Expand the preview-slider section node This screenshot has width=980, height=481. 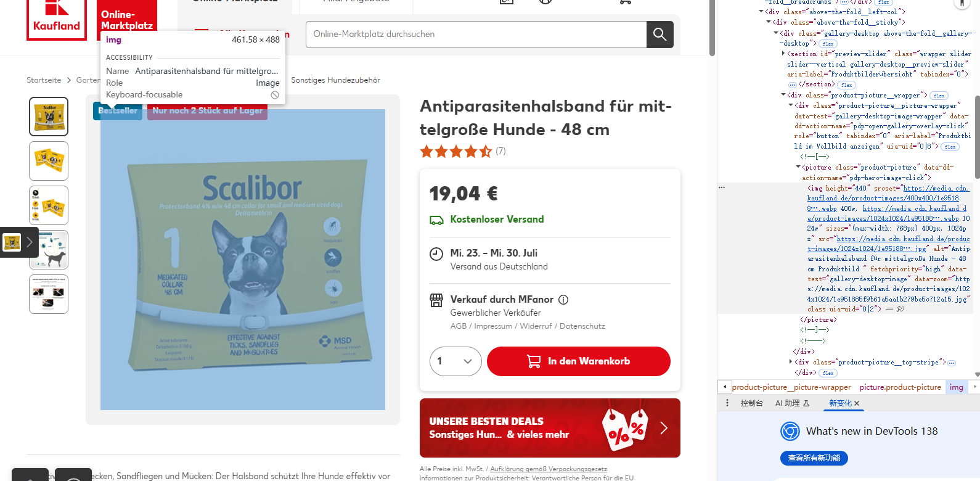pos(783,54)
